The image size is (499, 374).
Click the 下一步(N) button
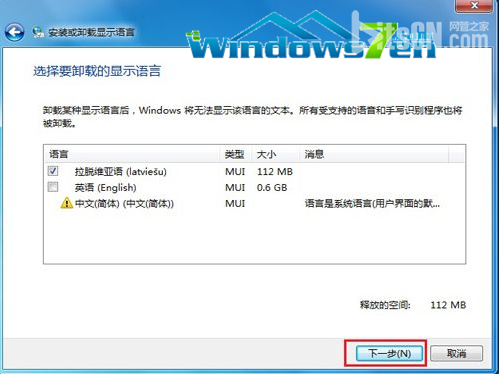point(389,353)
